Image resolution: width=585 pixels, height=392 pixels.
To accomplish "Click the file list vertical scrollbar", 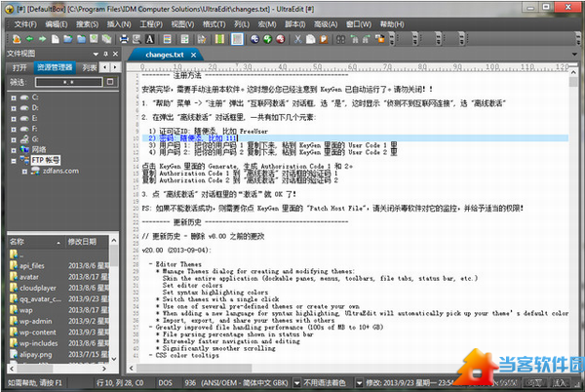I will [112, 293].
